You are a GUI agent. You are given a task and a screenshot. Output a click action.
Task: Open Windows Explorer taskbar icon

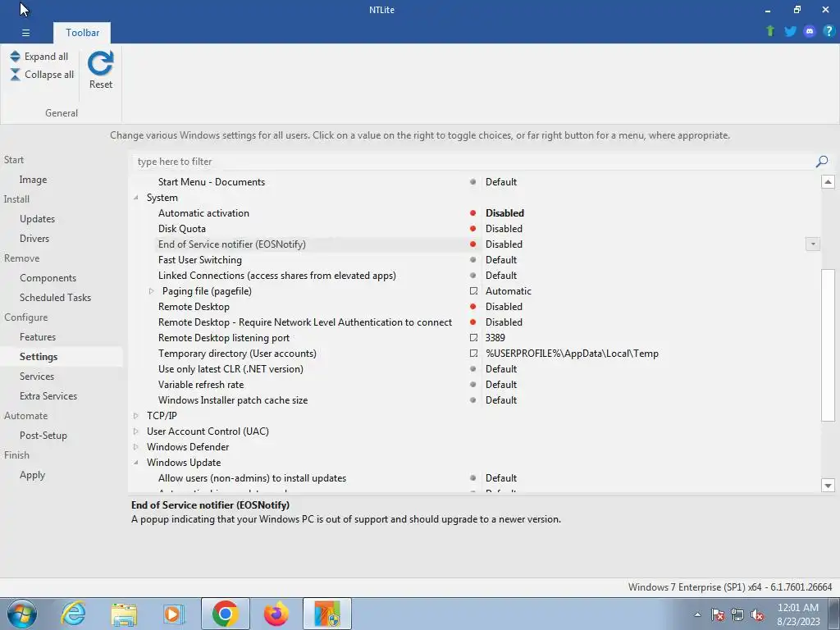point(124,614)
